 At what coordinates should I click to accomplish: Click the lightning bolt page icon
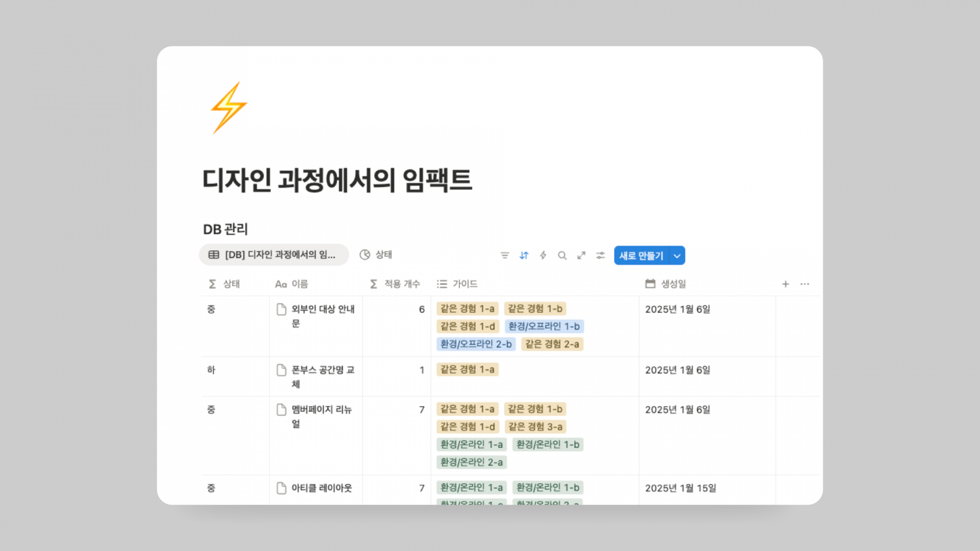(229, 108)
